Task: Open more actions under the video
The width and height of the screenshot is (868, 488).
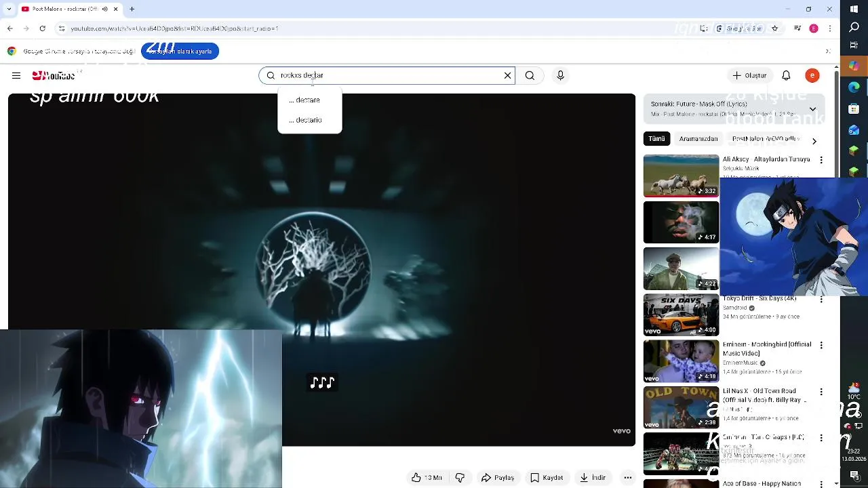Action: (628, 478)
